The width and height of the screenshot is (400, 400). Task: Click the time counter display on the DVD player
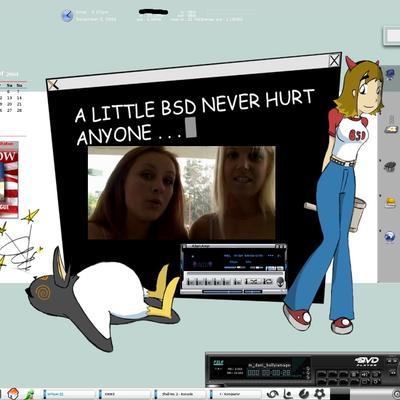(269, 373)
